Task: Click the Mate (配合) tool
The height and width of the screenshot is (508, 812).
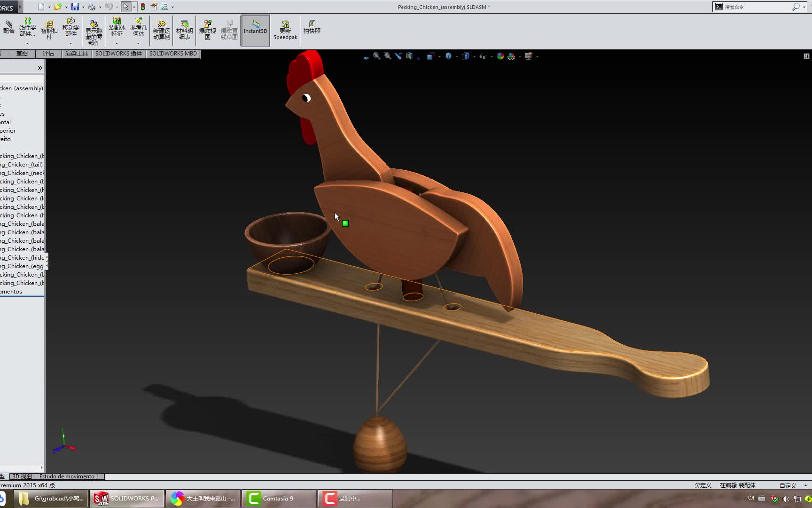Action: (8, 27)
